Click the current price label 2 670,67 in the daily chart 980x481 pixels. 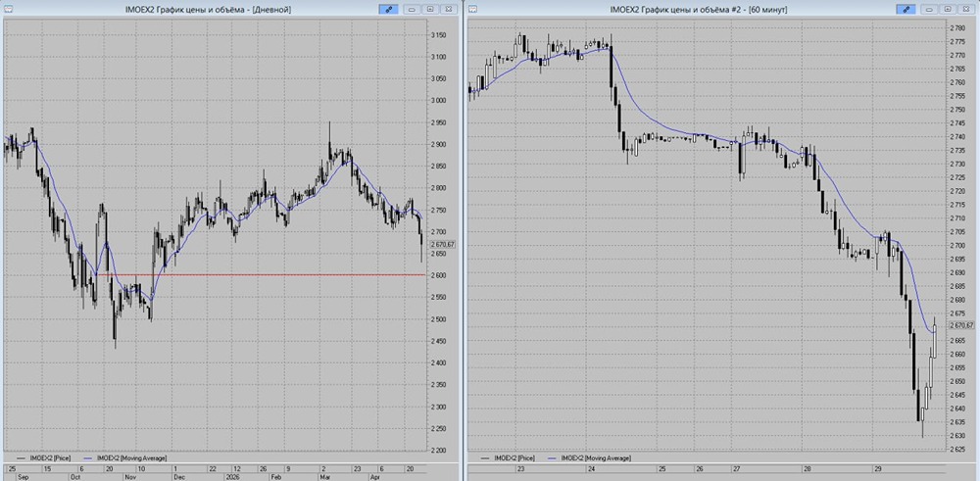(444, 244)
